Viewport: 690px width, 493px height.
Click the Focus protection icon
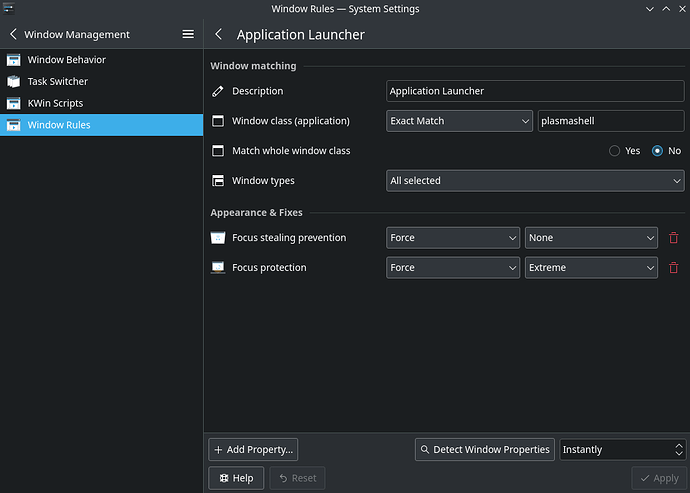218,268
